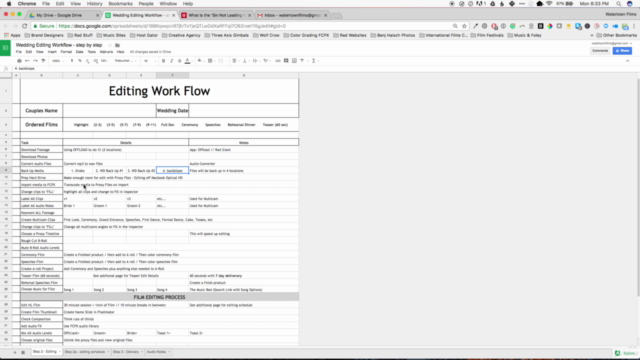Switch to the Step 3 - Delivery sheet
This screenshot has width=640, height=360.
pyautogui.click(x=126, y=352)
